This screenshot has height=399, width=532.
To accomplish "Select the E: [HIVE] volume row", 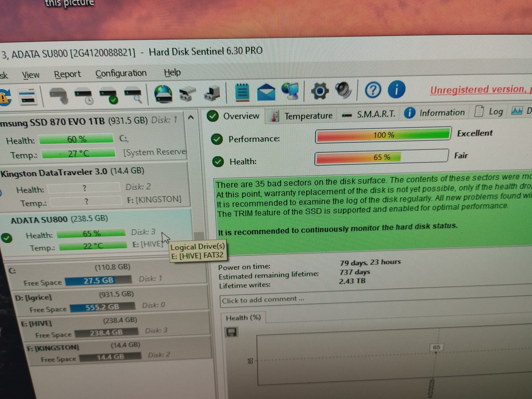I will 115,327.
